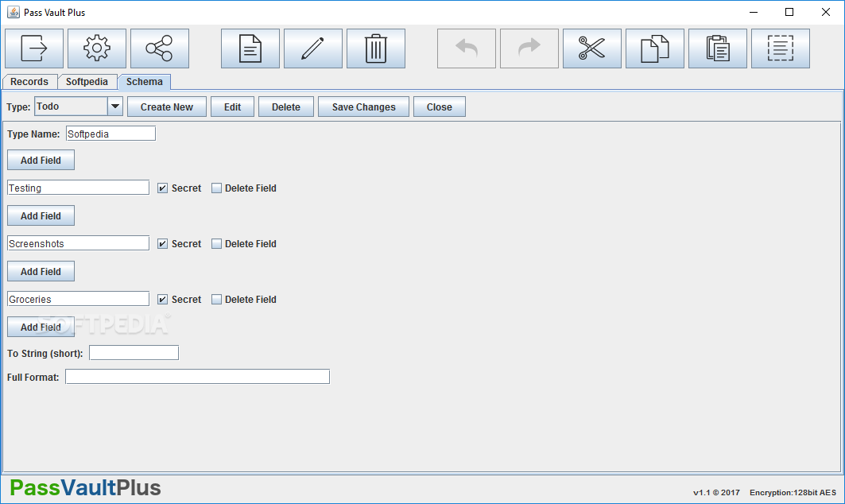Click the Full Format input field
The height and width of the screenshot is (504, 845).
tap(197, 377)
